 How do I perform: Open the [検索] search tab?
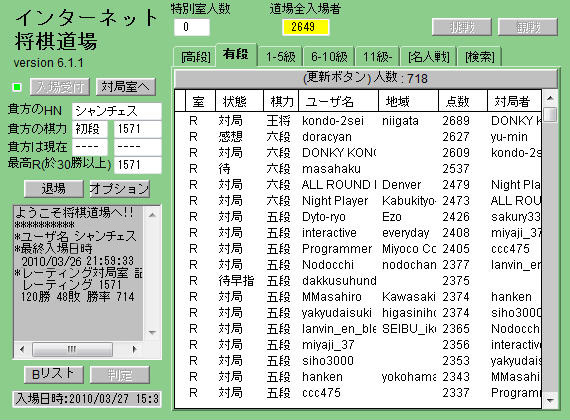coord(479,57)
